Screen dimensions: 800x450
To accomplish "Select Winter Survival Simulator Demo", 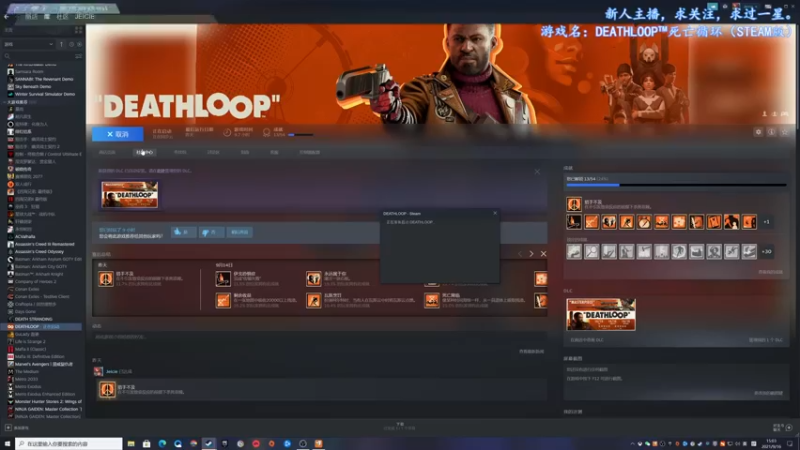I will pos(41,94).
